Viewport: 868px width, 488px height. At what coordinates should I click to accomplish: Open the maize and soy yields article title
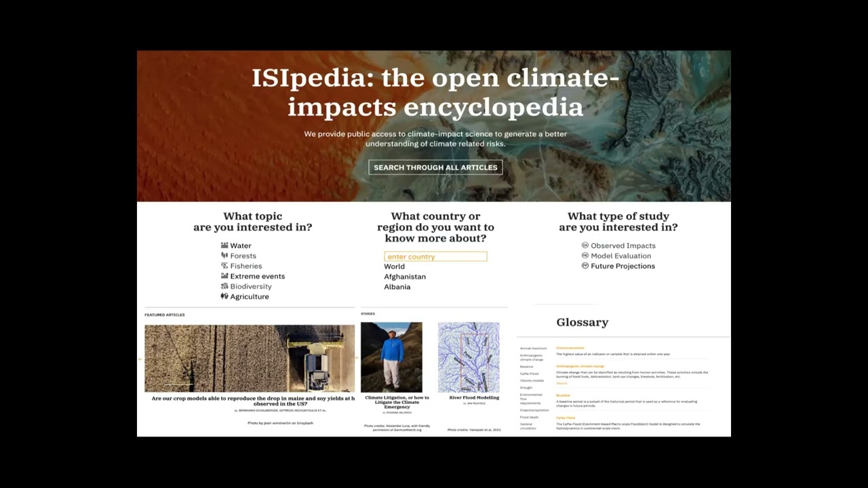coord(253,401)
